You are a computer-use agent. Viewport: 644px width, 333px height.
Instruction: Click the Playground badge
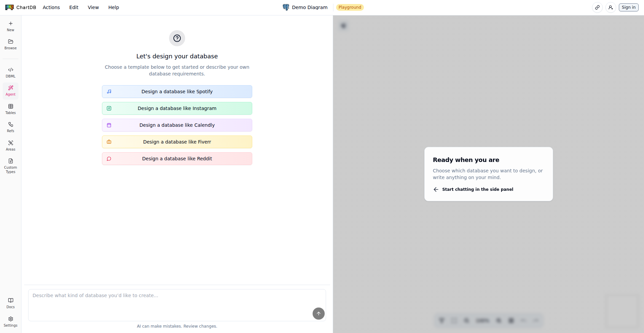pos(350,7)
